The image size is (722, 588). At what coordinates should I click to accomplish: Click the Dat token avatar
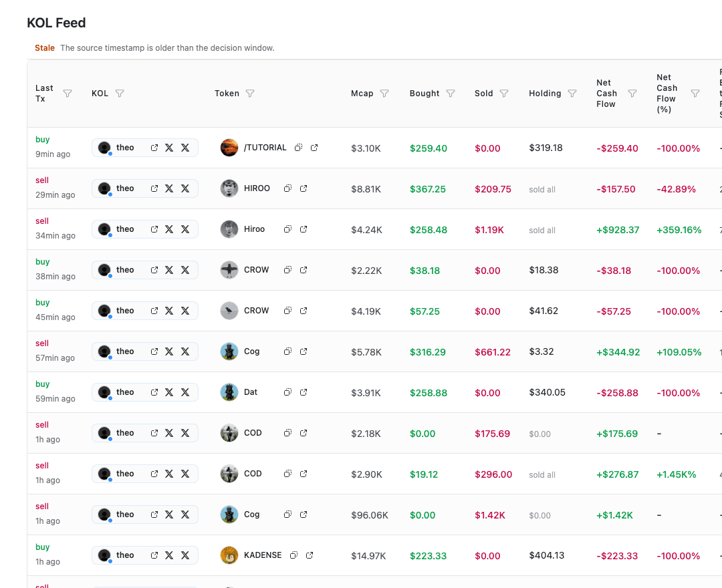(229, 392)
